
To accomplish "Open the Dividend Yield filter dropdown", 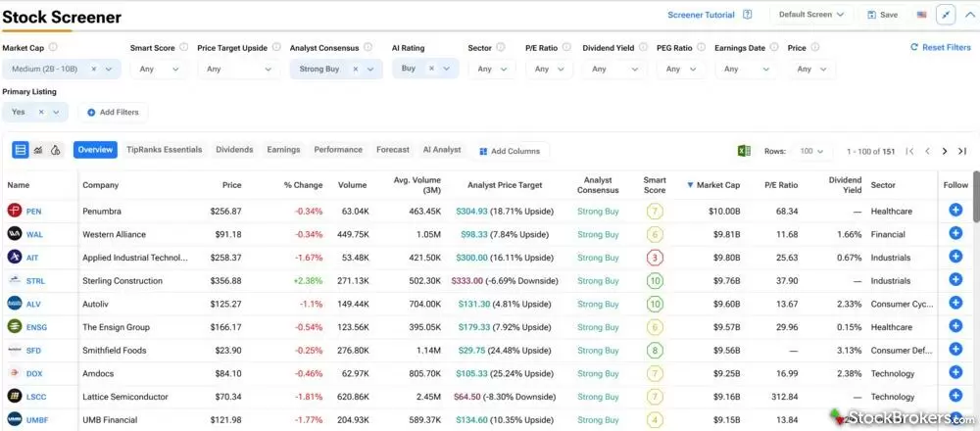I will tap(614, 69).
